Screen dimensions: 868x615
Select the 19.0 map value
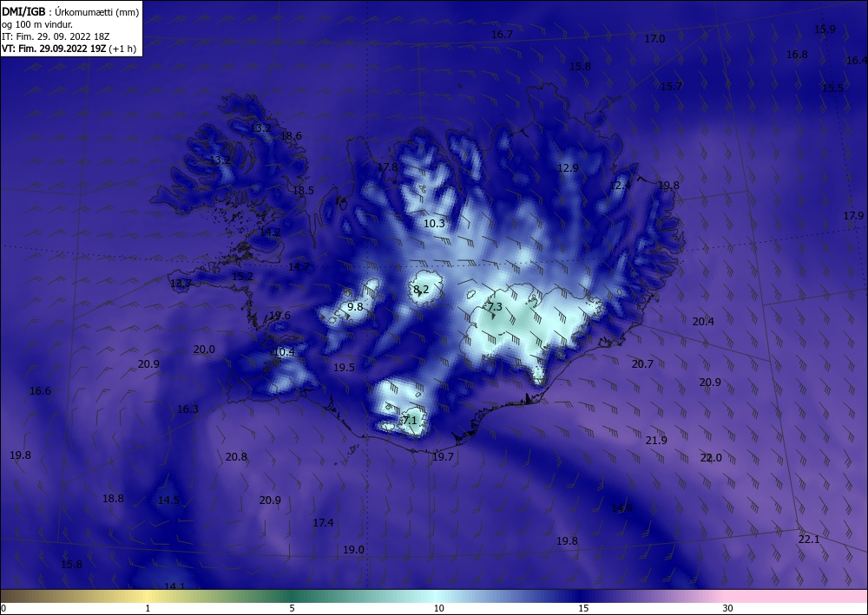point(354,550)
